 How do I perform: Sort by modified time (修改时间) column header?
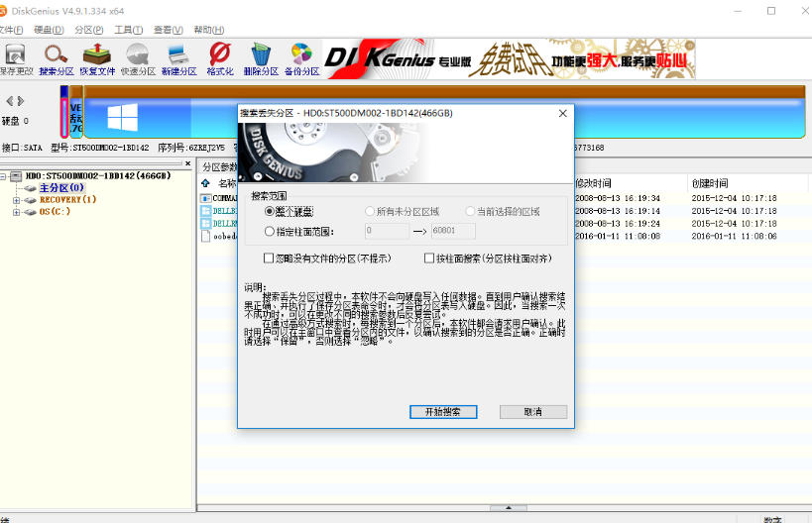[x=594, y=183]
